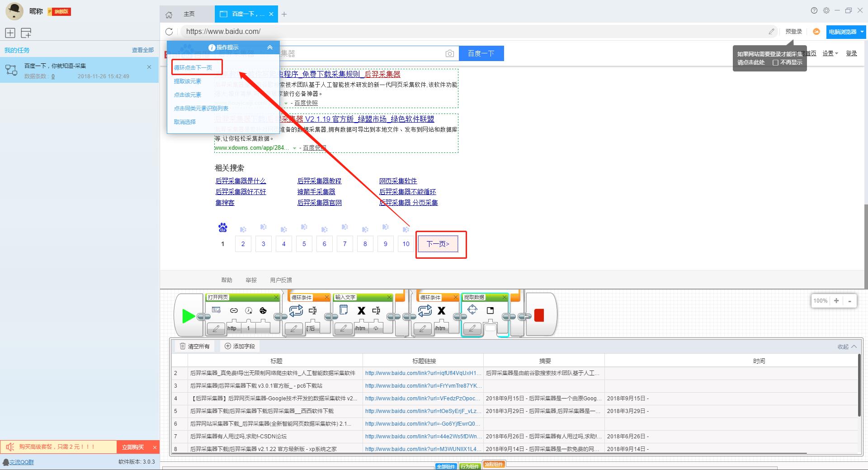The height and width of the screenshot is (470, 868).
Task: Click the pencil edit button of the 输入文字 block
Action: coord(344,328)
